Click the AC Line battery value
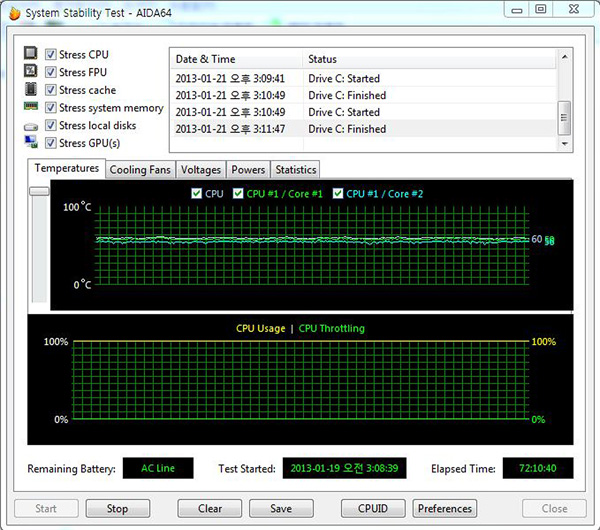The image size is (600, 530). 158,468
